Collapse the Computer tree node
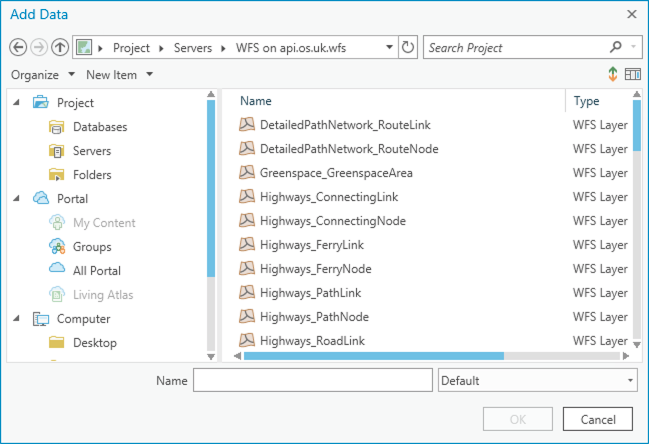Viewport: 649px width, 444px height. [17, 318]
